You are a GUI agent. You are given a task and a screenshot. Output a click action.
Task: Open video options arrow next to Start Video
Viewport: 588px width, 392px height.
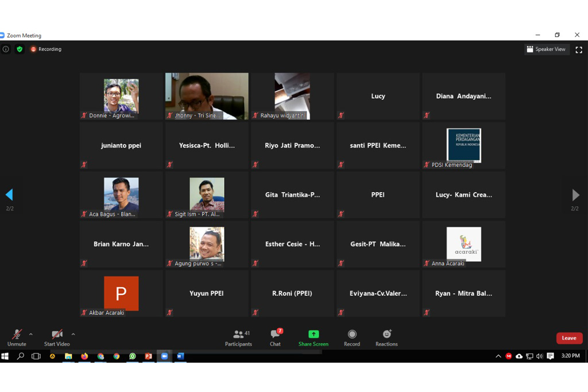(73, 334)
